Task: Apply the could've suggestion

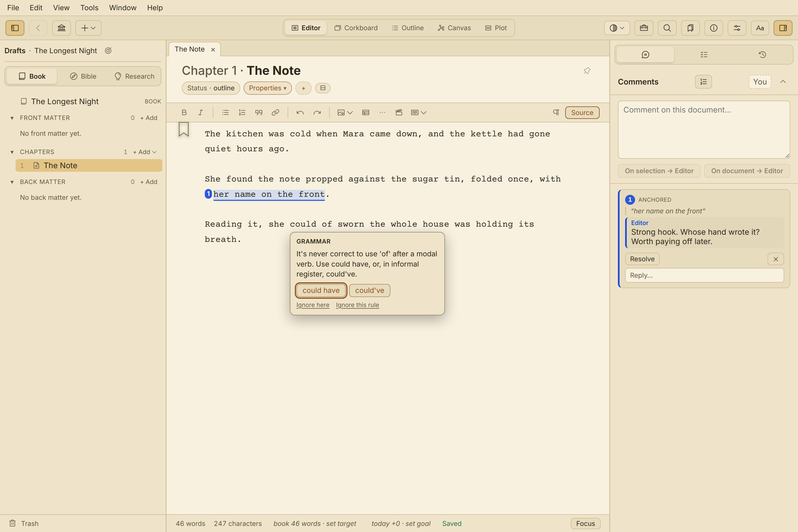Action: tap(369, 290)
